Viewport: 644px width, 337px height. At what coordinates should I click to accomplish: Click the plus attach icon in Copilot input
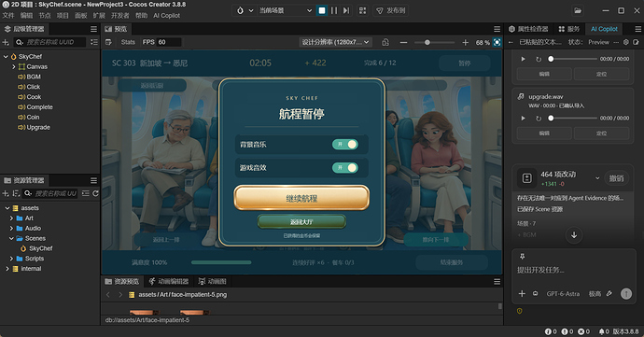tap(522, 293)
